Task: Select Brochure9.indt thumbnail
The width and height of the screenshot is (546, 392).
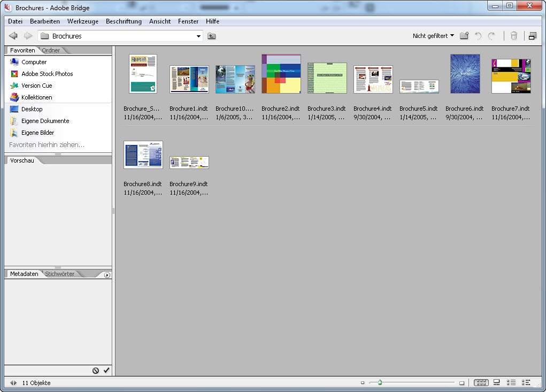Action: [x=189, y=163]
